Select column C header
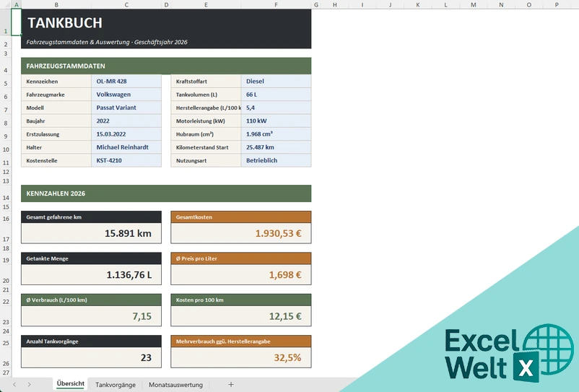The height and width of the screenshot is (392, 579). pos(126,5)
